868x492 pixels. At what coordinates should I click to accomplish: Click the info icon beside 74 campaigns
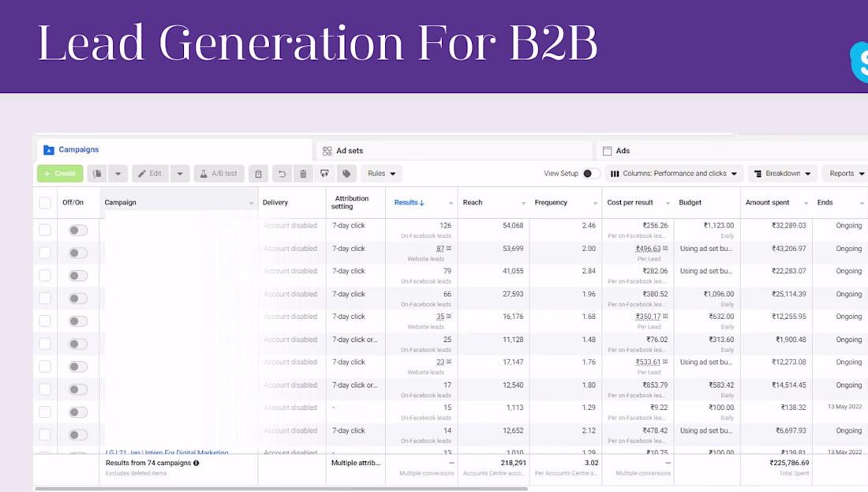coord(196,463)
